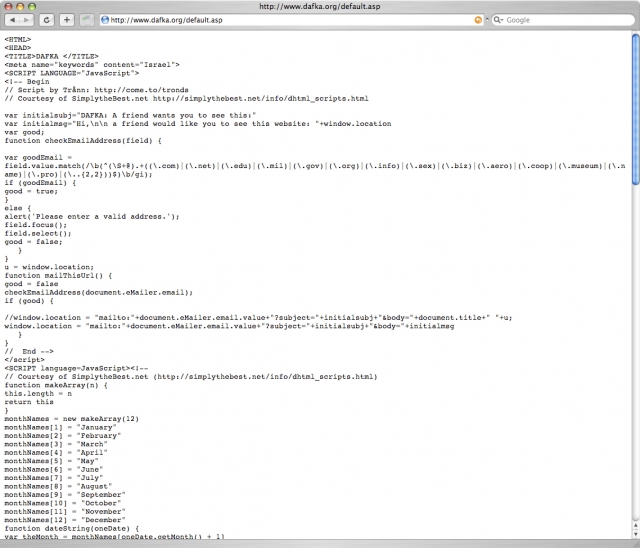Add a bookmark using the plus button
The width and height of the screenshot is (640, 548).
coord(66,20)
